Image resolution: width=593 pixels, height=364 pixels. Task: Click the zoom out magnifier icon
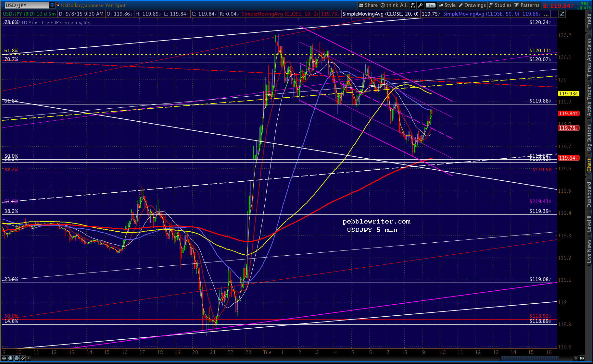[17, 358]
